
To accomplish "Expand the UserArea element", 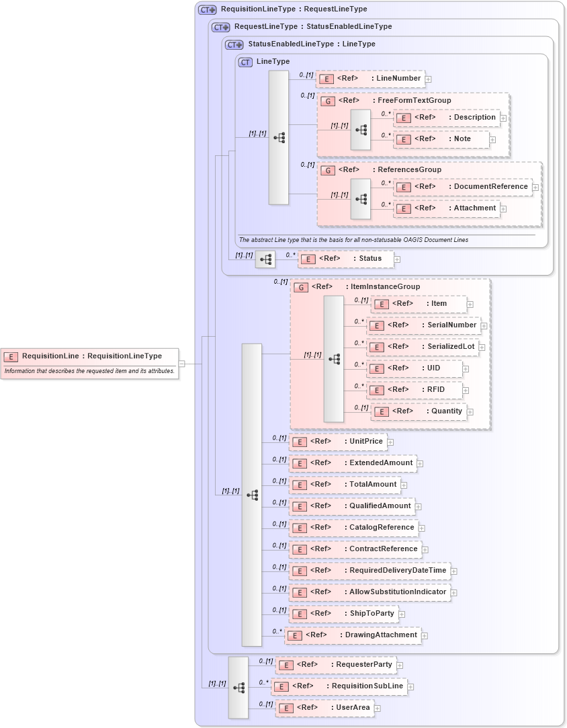I will pyautogui.click(x=377, y=707).
